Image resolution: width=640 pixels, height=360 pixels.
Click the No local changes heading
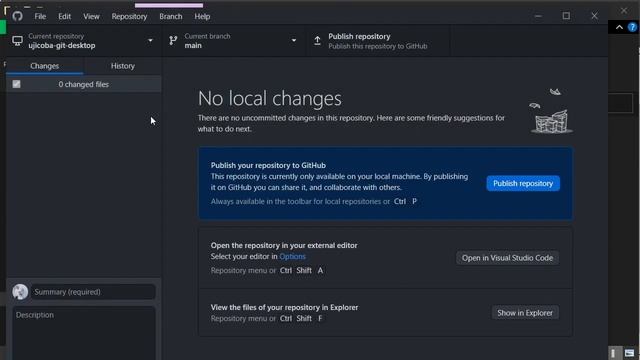[270, 98]
